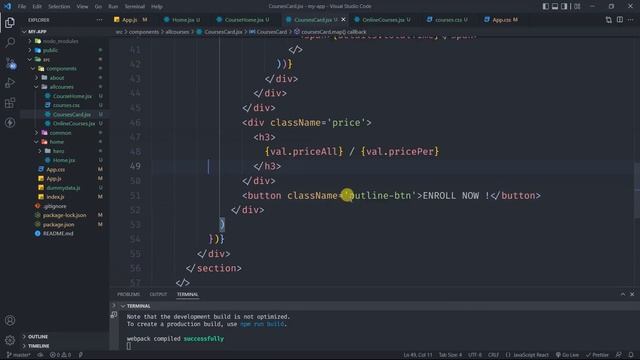Click the feedback icon in status bar
The image size is (640, 360).
point(619,355)
